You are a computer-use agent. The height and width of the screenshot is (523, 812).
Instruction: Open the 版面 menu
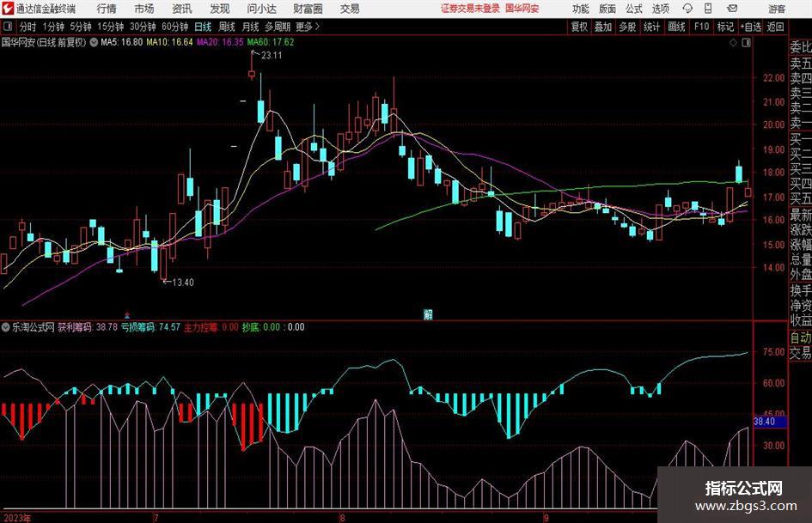tap(607, 9)
